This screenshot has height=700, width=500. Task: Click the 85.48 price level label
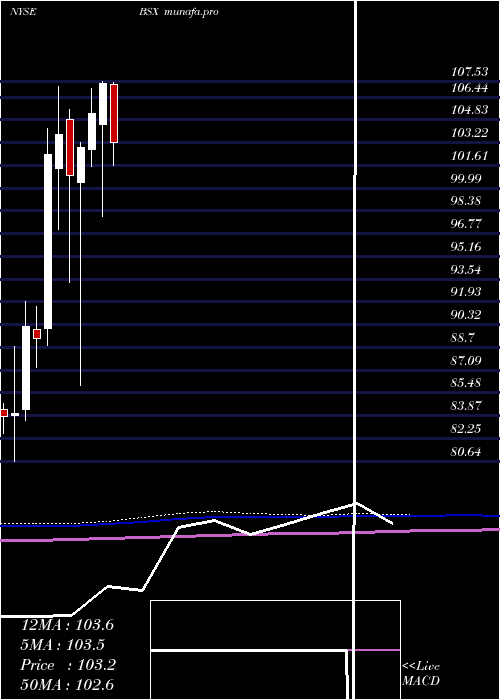point(466,383)
